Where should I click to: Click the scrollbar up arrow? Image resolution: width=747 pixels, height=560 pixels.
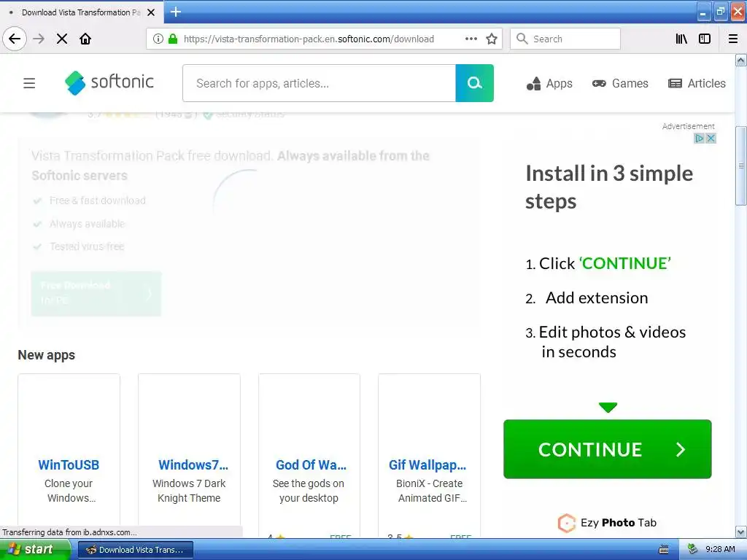(740, 60)
